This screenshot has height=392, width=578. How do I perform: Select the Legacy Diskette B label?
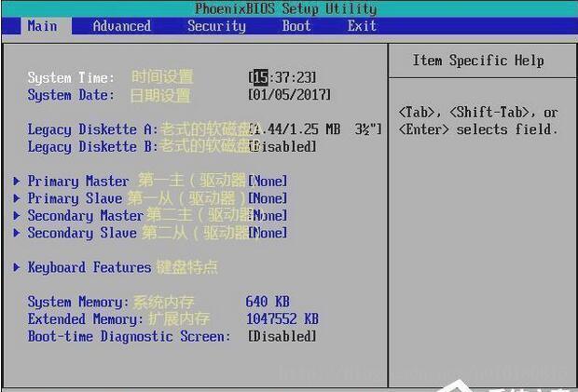(x=93, y=147)
